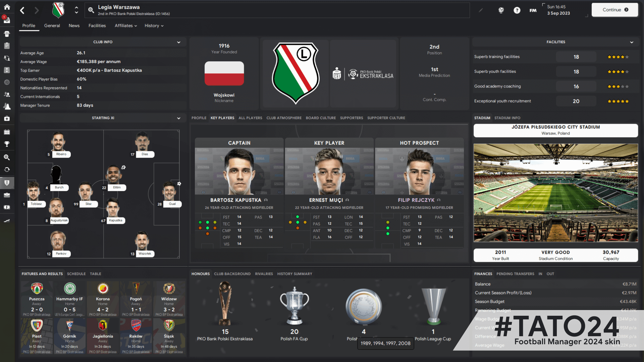This screenshot has height=362, width=644.
Task: Expand the Starting XI panel dropdown
Action: 179,118
